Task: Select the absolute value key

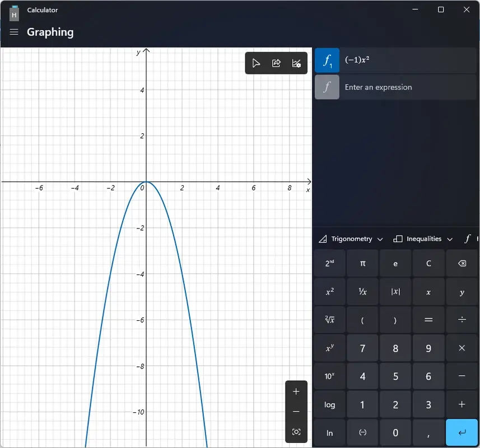Action: [x=395, y=291]
